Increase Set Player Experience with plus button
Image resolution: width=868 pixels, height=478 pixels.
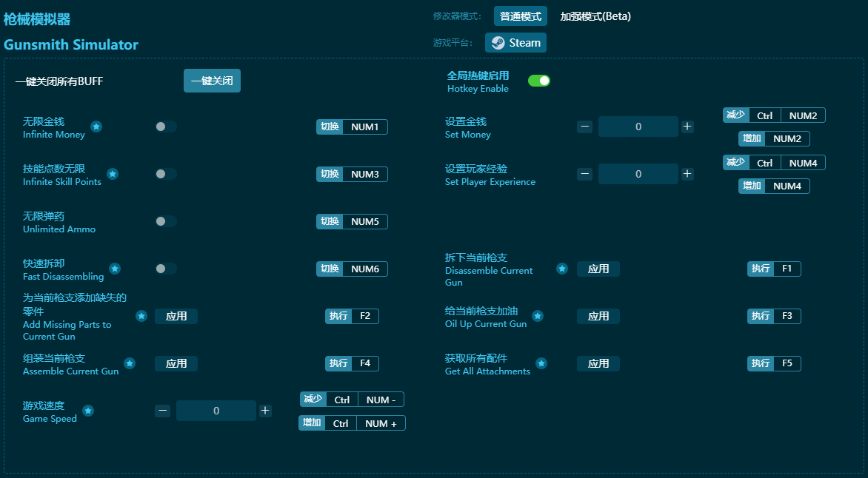click(687, 174)
